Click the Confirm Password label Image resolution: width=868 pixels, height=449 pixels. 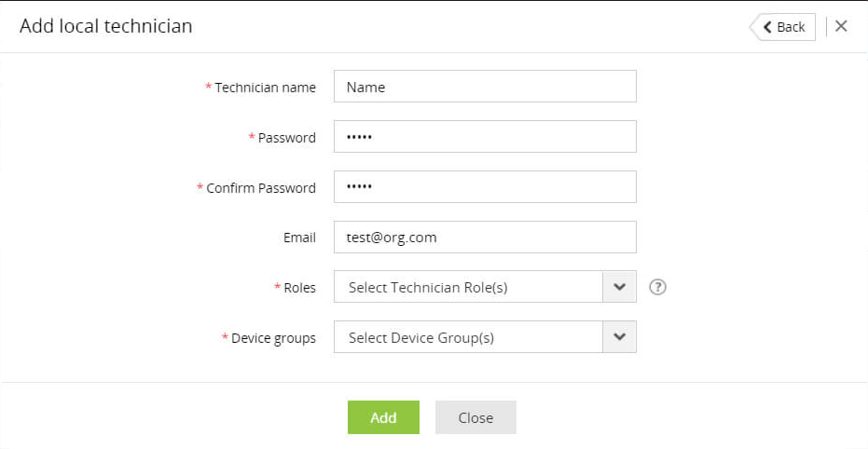(261, 188)
